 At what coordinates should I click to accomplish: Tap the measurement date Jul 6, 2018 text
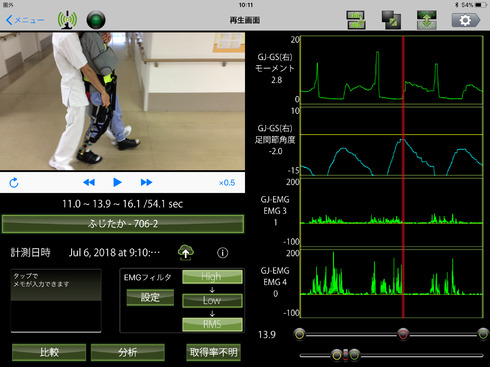click(114, 253)
